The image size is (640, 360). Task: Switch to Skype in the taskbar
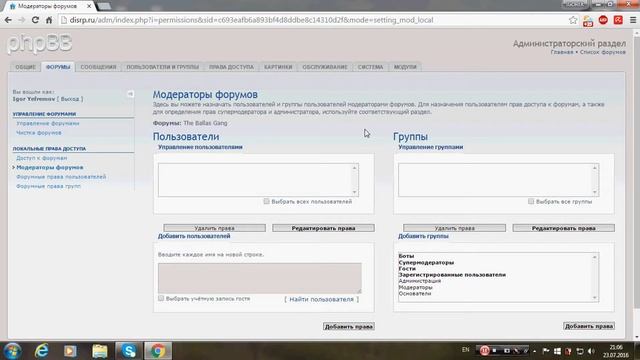pos(129,351)
